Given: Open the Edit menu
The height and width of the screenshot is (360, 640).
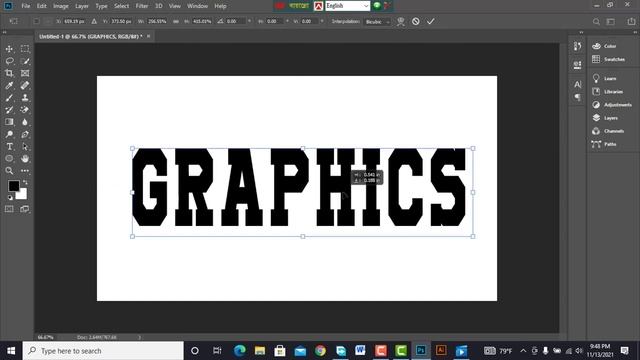Looking at the screenshot, I should click(x=42, y=6).
